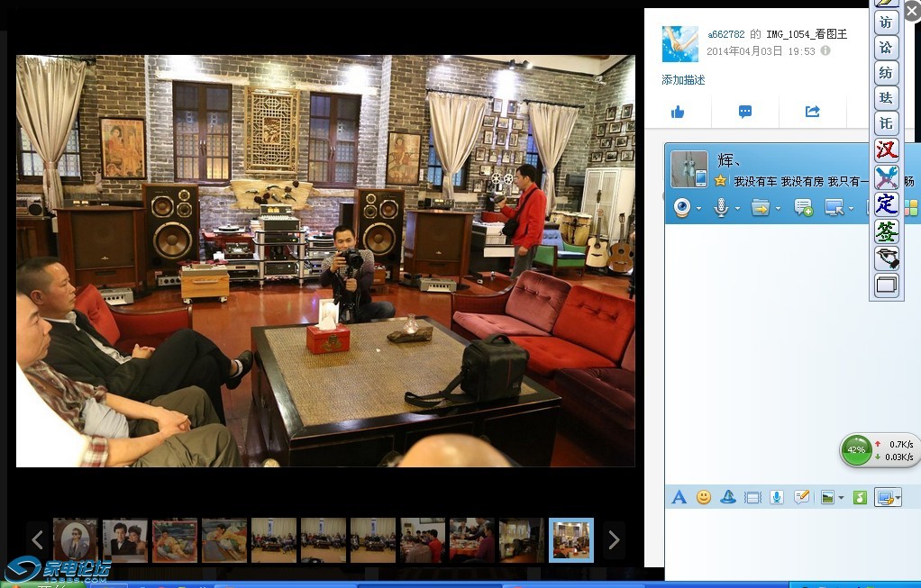
Task: Expand the webcam video call dropdown arrow
Action: point(699,209)
